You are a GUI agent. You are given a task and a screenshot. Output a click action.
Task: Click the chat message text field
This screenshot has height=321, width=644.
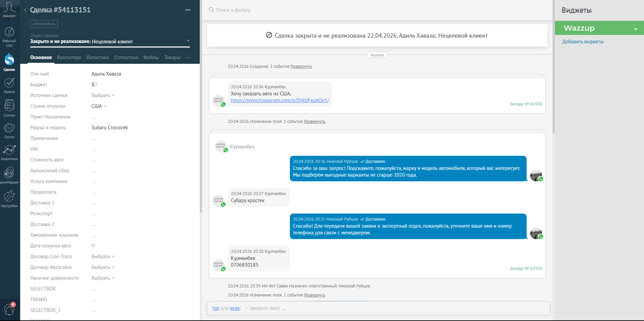[399, 308]
